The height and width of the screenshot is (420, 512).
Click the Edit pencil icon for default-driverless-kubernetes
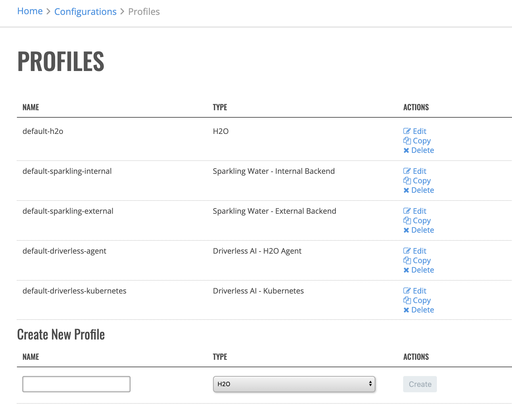[407, 291]
